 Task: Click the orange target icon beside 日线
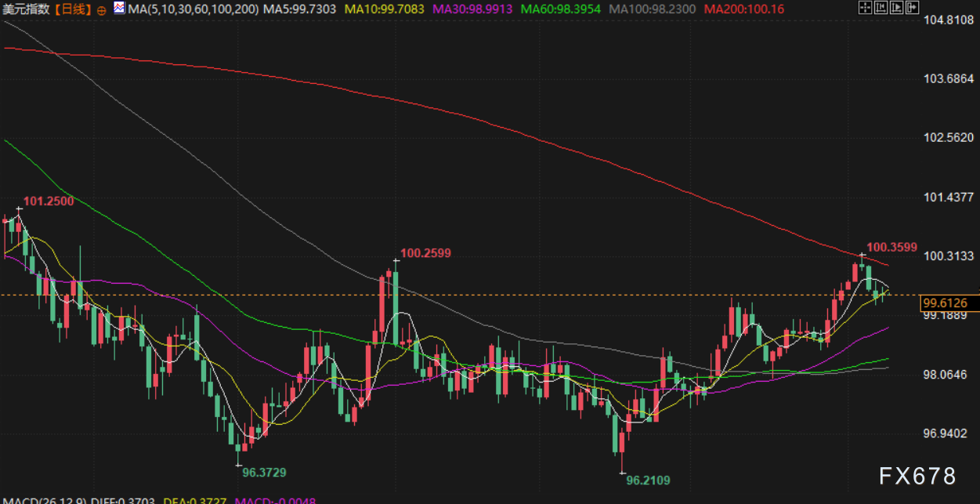[101, 10]
